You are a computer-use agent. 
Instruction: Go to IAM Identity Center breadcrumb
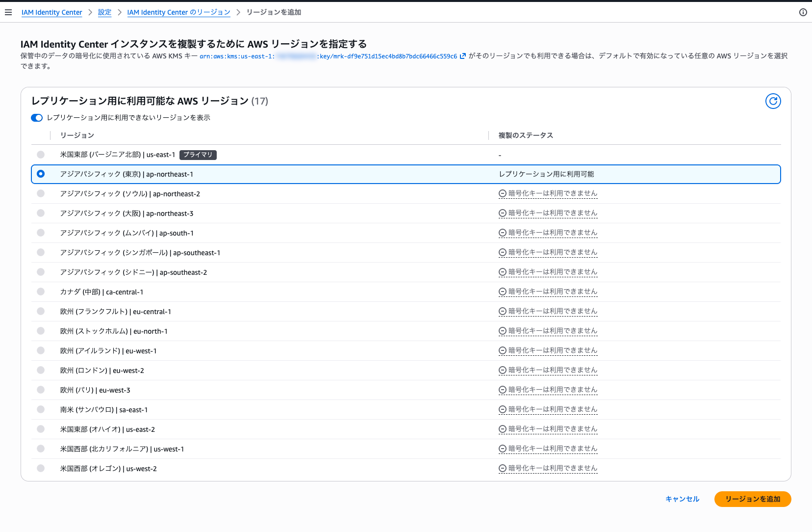52,12
